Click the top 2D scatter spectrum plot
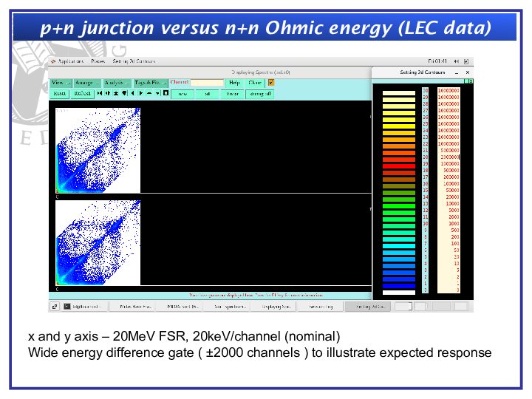Viewport: 532px width, 399px height. [x=98, y=150]
